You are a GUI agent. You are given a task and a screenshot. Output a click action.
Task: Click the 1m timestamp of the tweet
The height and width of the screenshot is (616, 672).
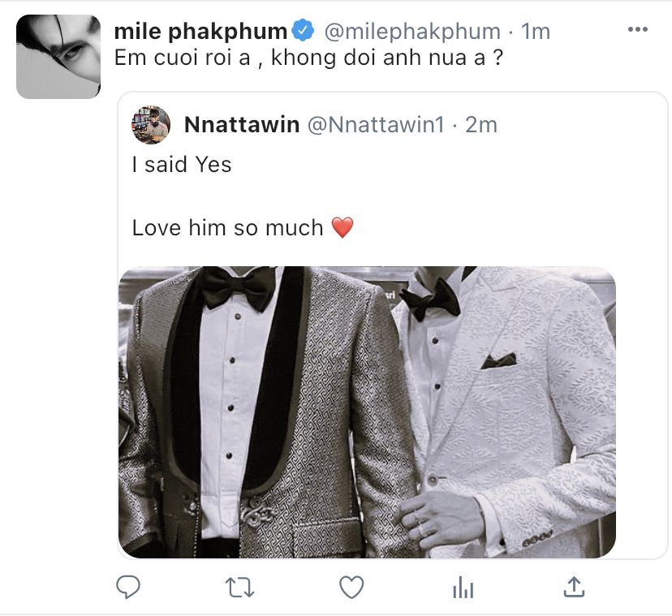point(536,32)
